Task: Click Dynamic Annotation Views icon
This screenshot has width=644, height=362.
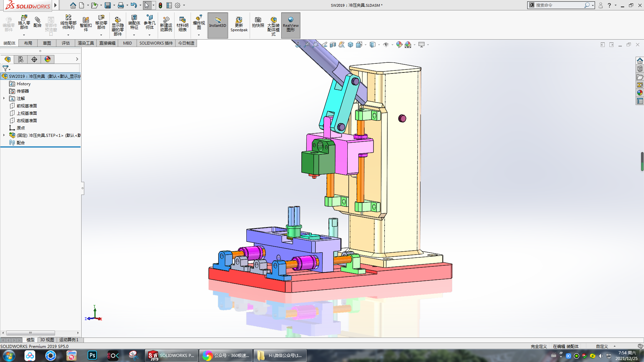Action: [342, 45]
